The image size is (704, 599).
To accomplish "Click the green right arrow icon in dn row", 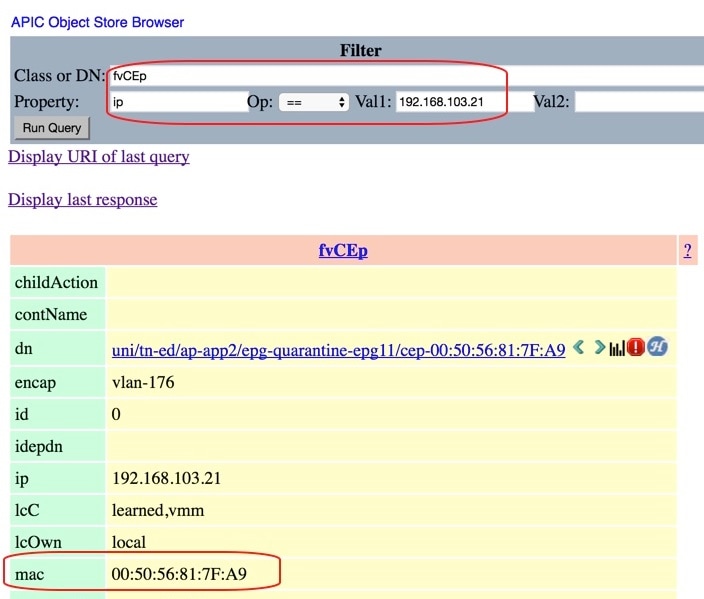I will coord(599,347).
